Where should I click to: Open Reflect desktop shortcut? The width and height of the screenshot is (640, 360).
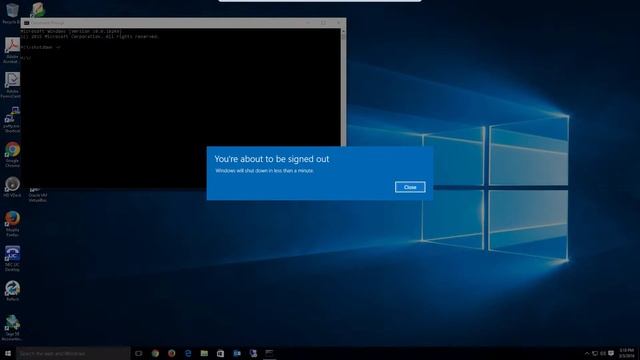(x=12, y=291)
